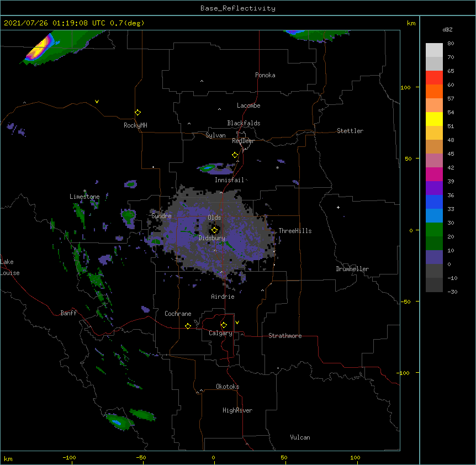476x465 pixels.
Task: Click the white asterisk marker above Limestone
Action: point(85,191)
